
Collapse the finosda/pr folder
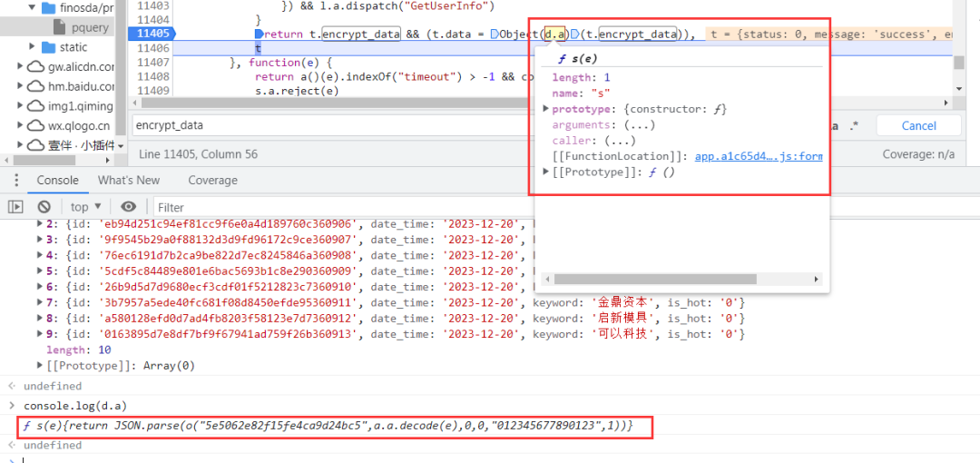tap(32, 8)
